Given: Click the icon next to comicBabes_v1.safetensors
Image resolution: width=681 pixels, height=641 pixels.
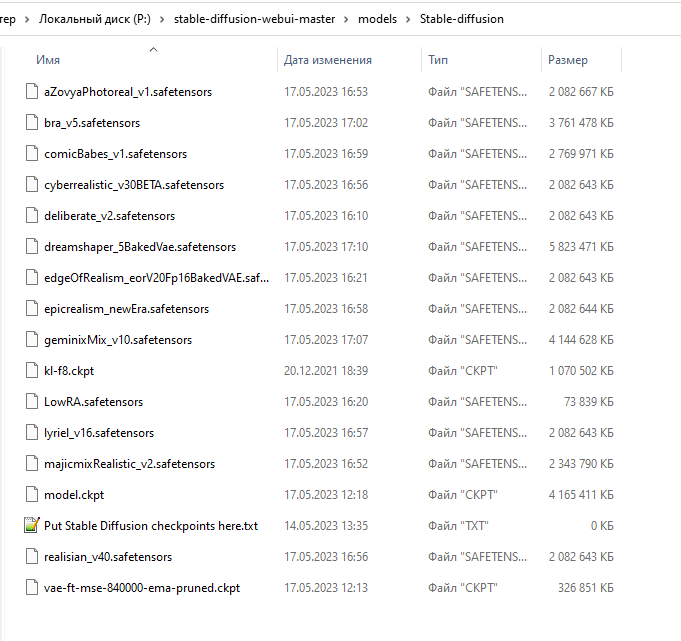Looking at the screenshot, I should [x=32, y=154].
